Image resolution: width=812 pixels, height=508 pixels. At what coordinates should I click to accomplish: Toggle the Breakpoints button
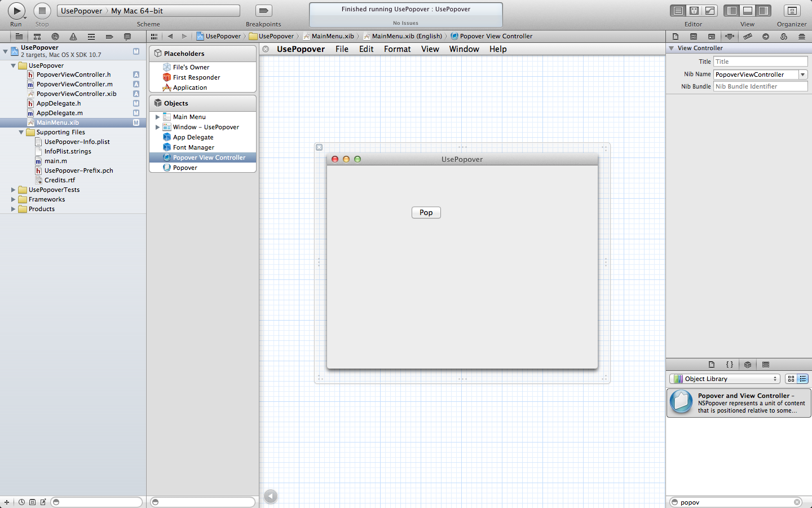click(x=263, y=11)
